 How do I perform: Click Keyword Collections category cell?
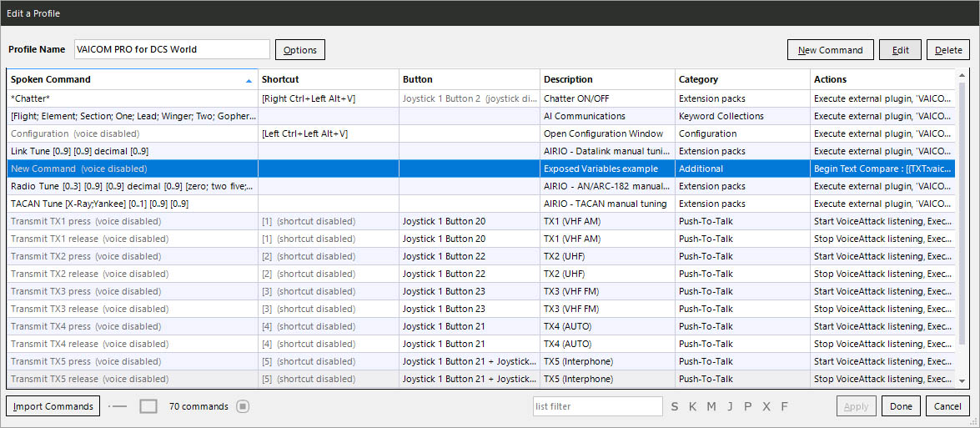742,116
